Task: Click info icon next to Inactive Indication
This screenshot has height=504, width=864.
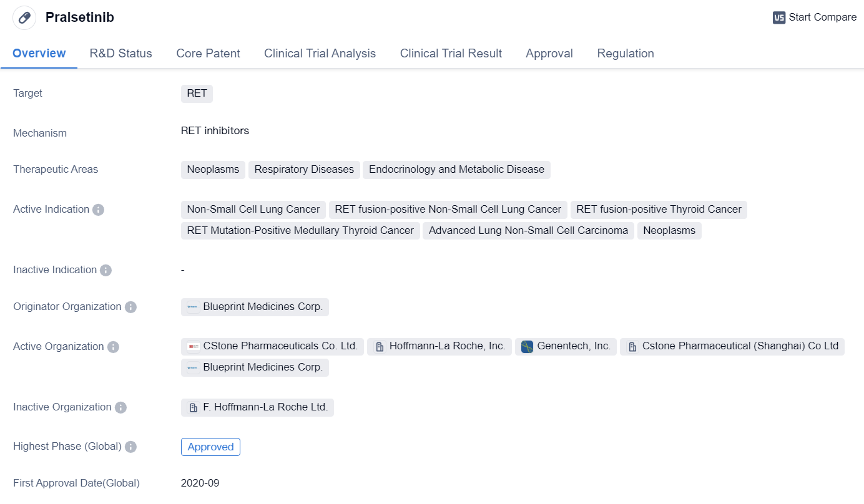Action: point(106,270)
